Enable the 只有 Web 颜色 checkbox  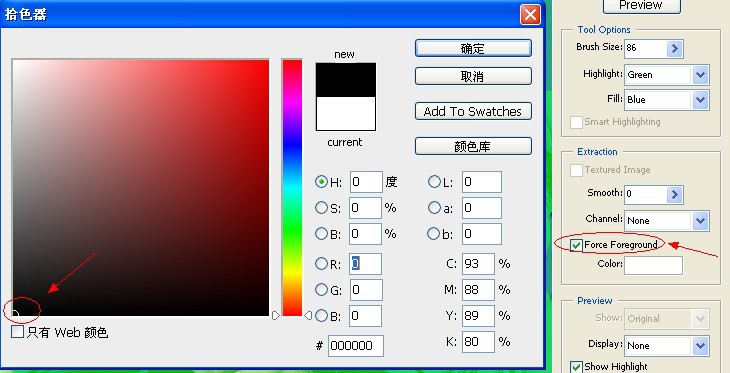[x=17, y=332]
